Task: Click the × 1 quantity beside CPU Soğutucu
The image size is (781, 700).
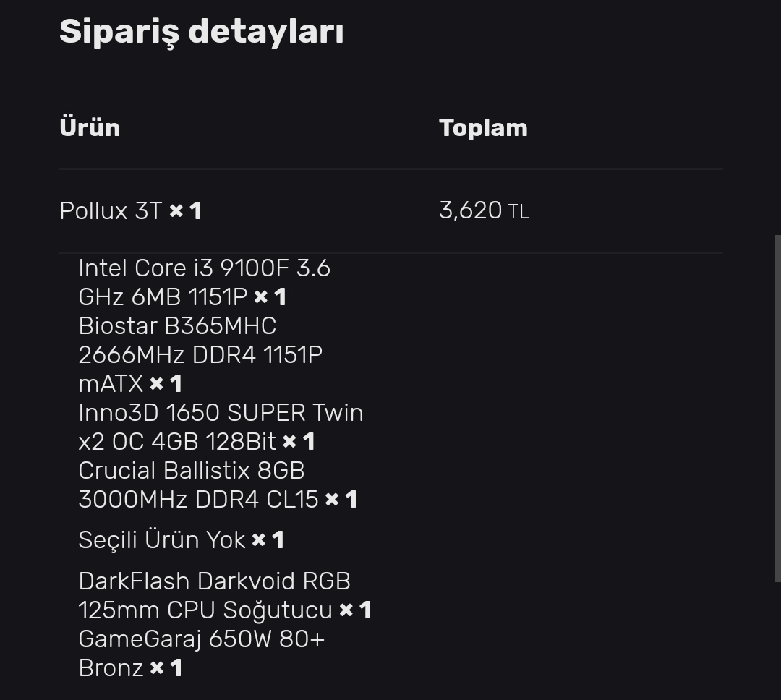Action: point(355,610)
